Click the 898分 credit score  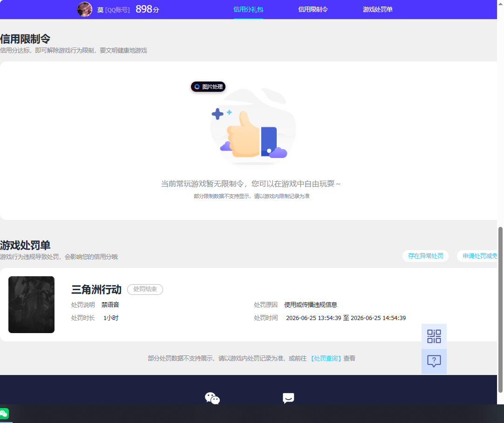coord(147,9)
